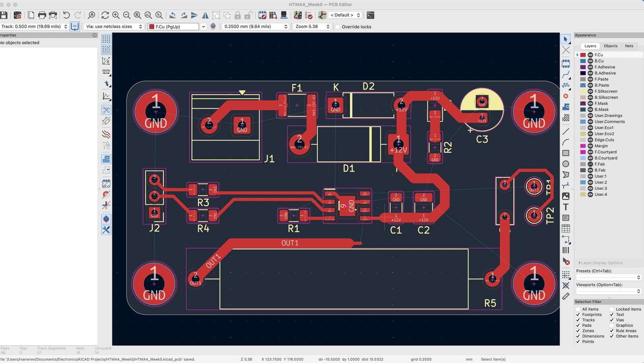Open the Presets dropdown
644x363 pixels.
609,277
